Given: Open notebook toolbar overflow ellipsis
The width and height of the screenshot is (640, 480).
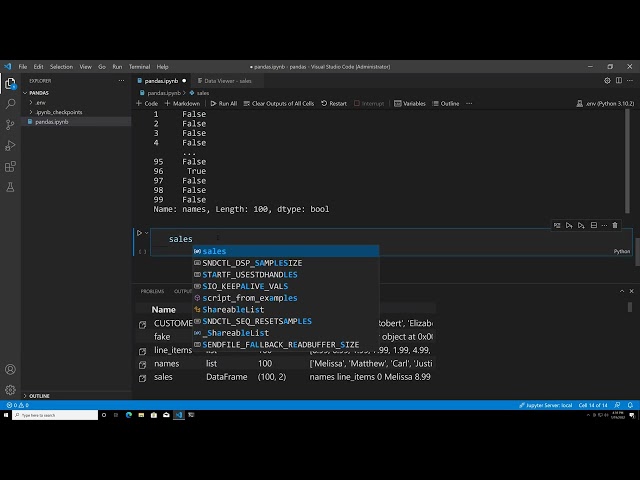Looking at the screenshot, I should point(469,104).
